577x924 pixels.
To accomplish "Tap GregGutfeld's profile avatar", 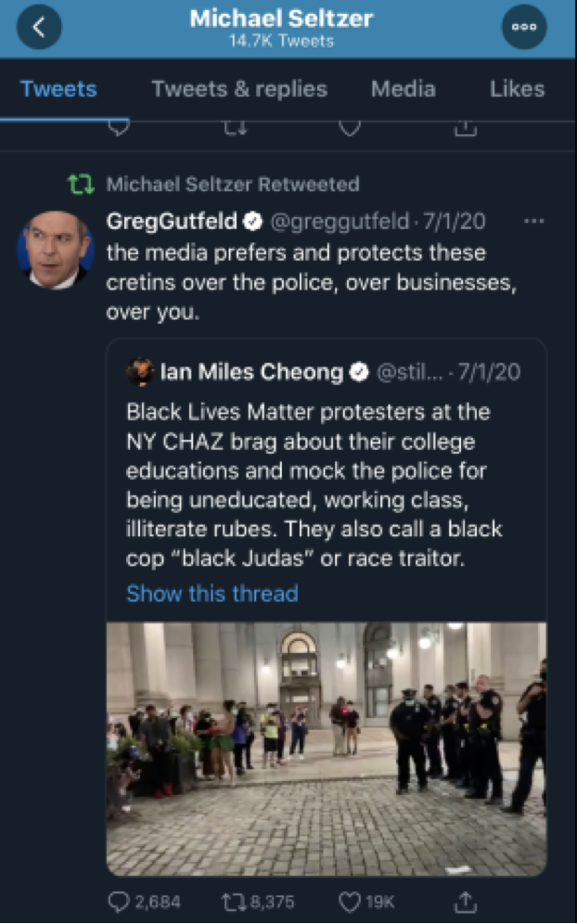I will click(55, 249).
